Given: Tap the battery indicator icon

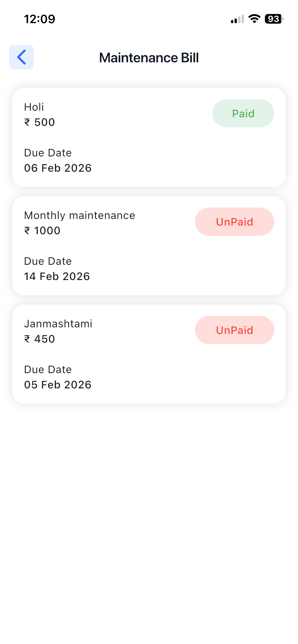Looking at the screenshot, I should (274, 19).
